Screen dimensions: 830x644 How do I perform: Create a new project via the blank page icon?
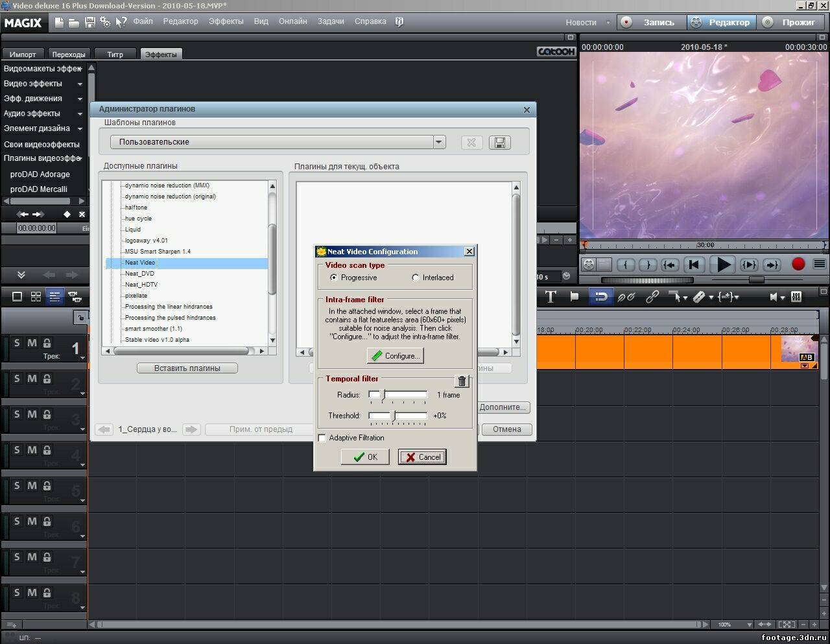59,22
